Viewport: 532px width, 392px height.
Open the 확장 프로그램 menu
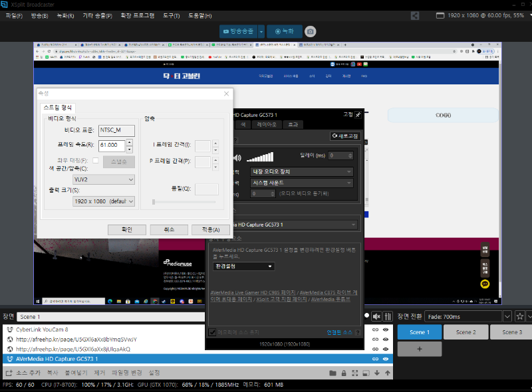coord(138,15)
